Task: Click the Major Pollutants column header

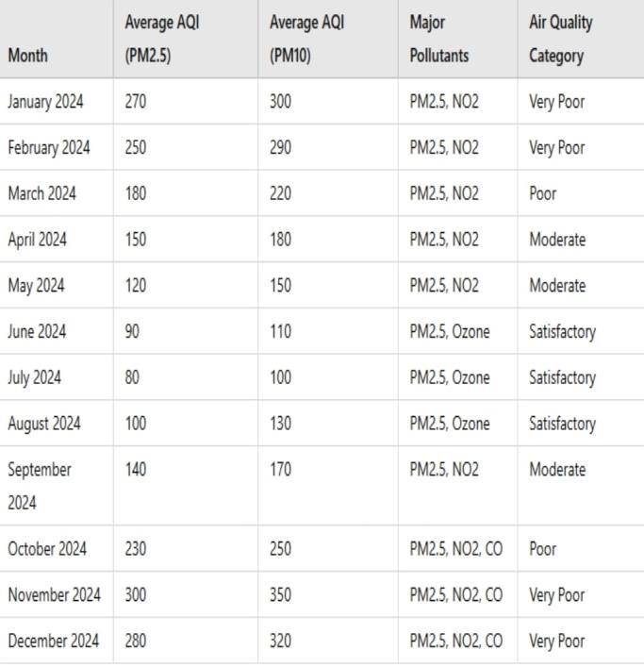Action: 438,39
